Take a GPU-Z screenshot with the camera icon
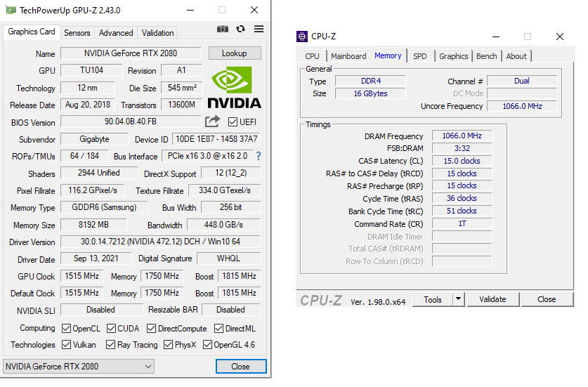This screenshot has width=588, height=387. point(223,29)
